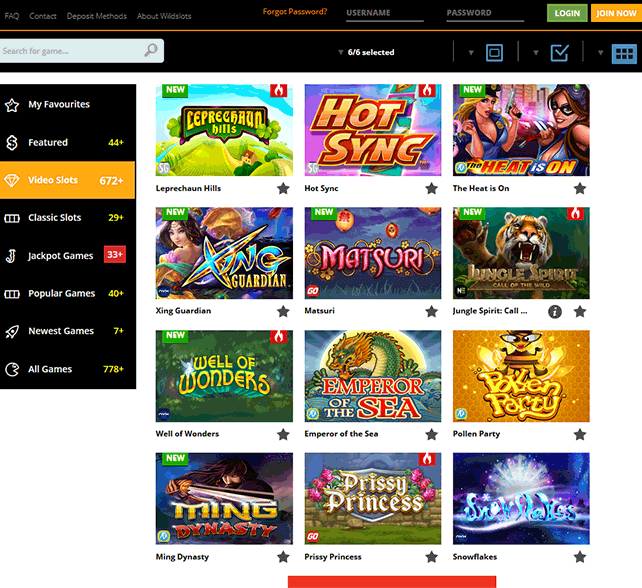
Task: Favourite The Heat is On star
Action: [x=580, y=189]
